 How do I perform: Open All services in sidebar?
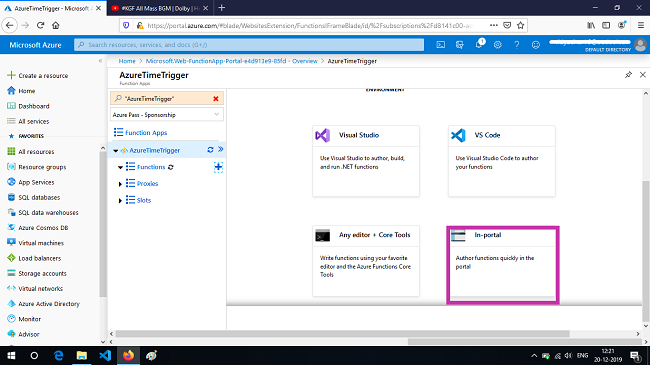tap(28, 122)
